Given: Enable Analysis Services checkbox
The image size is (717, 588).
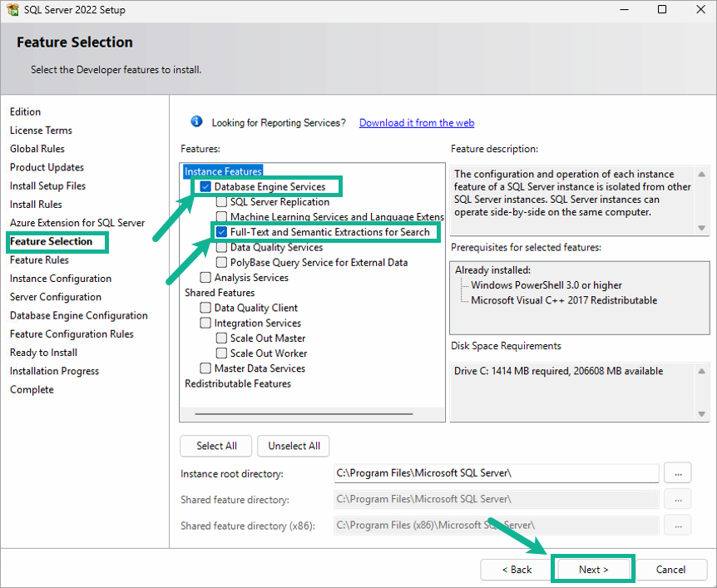Looking at the screenshot, I should coord(205,278).
